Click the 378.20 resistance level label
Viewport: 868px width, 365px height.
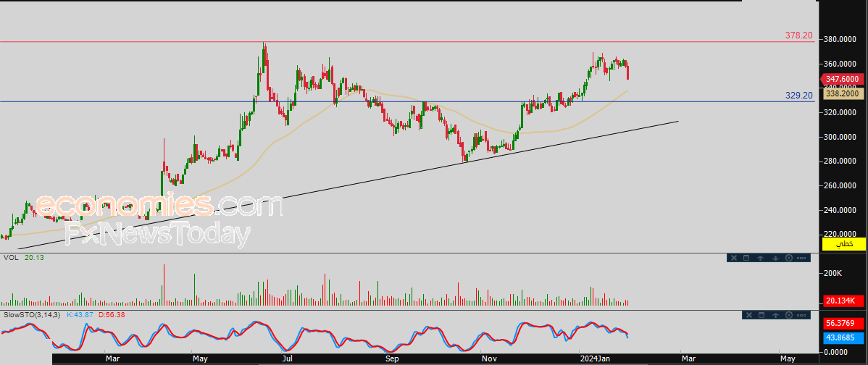pyautogui.click(x=798, y=35)
